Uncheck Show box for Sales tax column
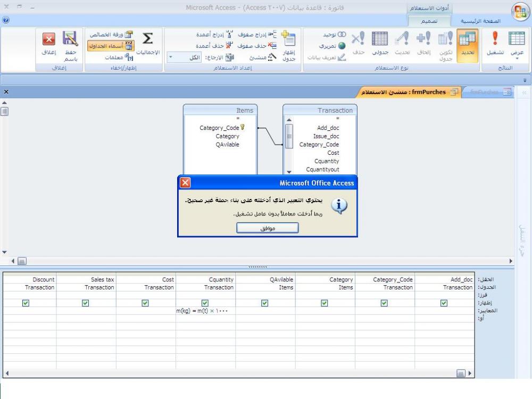The width and height of the screenshot is (532, 399). tap(86, 303)
